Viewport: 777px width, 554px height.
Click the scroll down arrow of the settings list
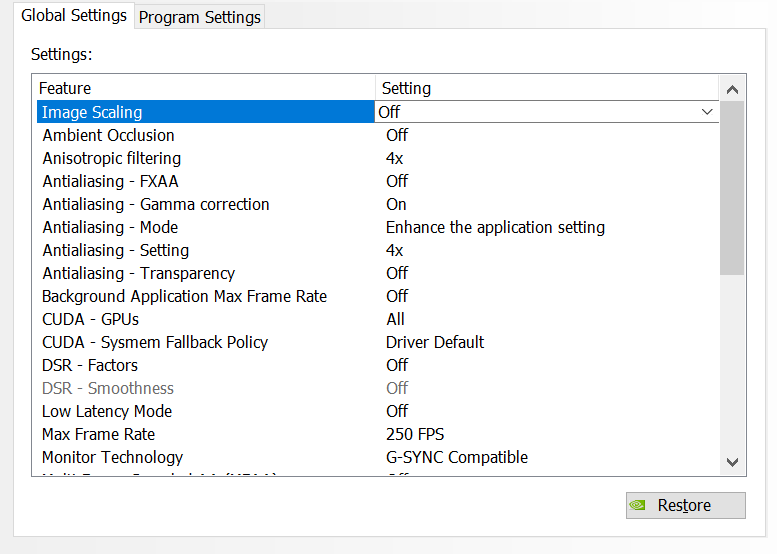point(732,462)
